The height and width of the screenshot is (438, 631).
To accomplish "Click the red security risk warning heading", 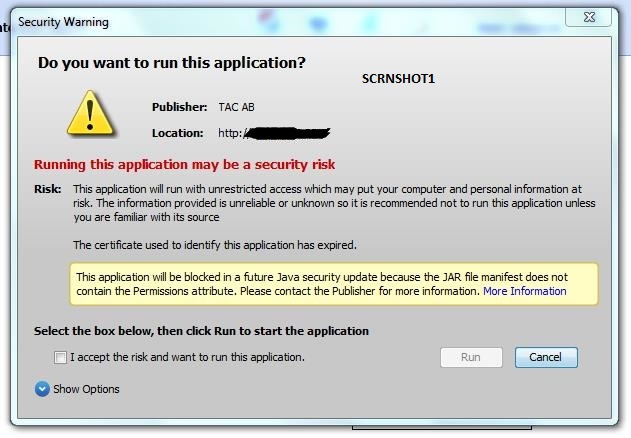I will (x=185, y=164).
